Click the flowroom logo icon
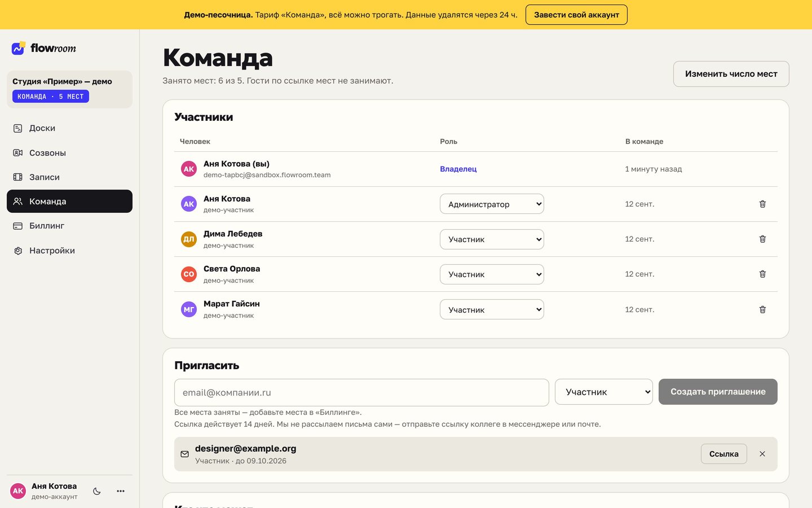812x508 pixels. [19, 48]
